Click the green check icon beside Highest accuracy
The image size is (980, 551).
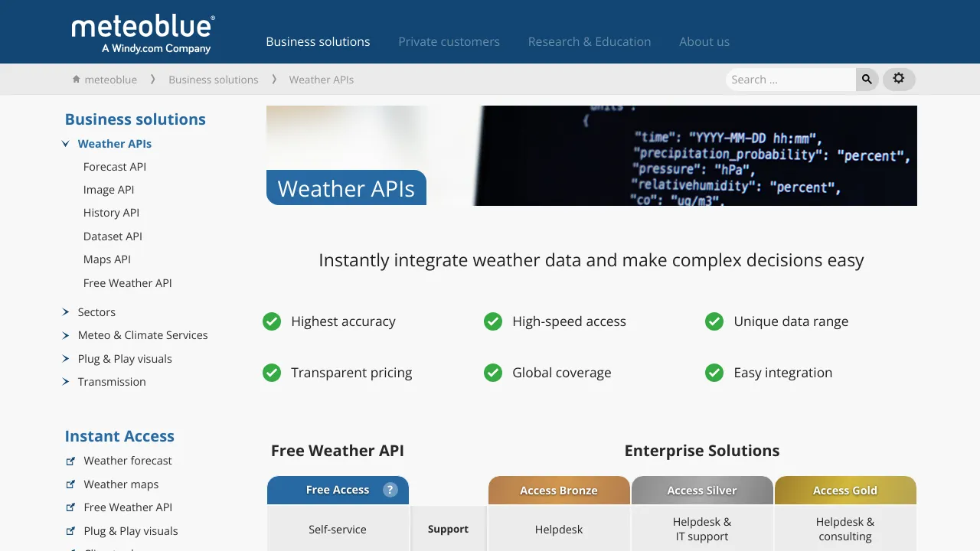[x=272, y=321]
